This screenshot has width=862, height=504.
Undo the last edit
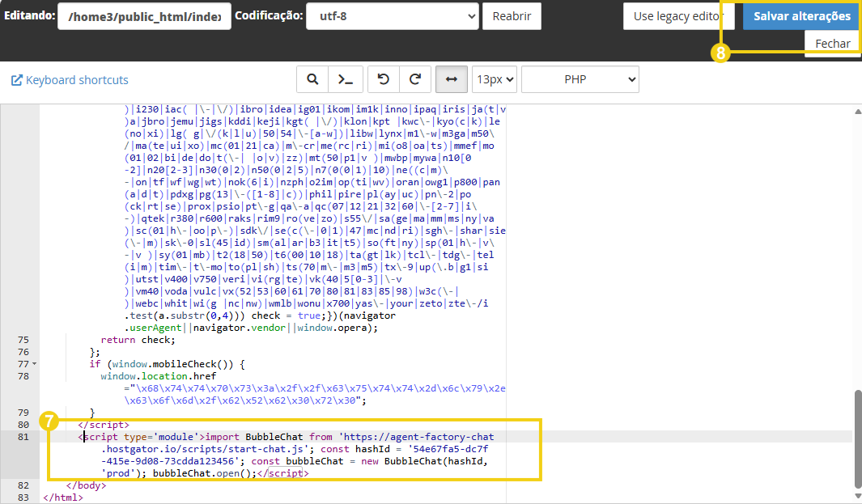pos(383,80)
